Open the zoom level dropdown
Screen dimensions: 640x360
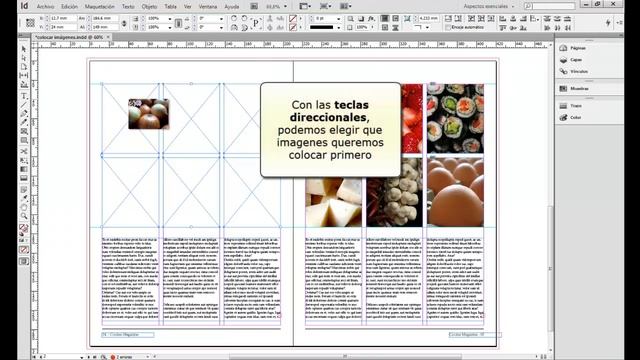[285, 7]
